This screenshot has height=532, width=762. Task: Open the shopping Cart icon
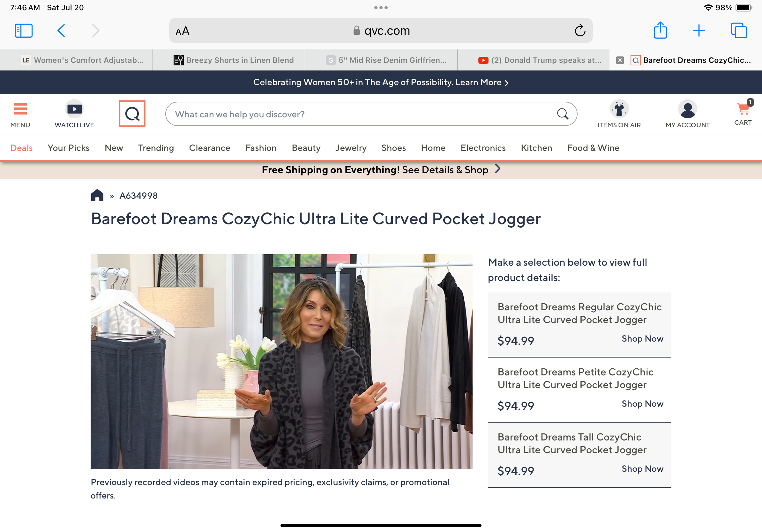[743, 109]
